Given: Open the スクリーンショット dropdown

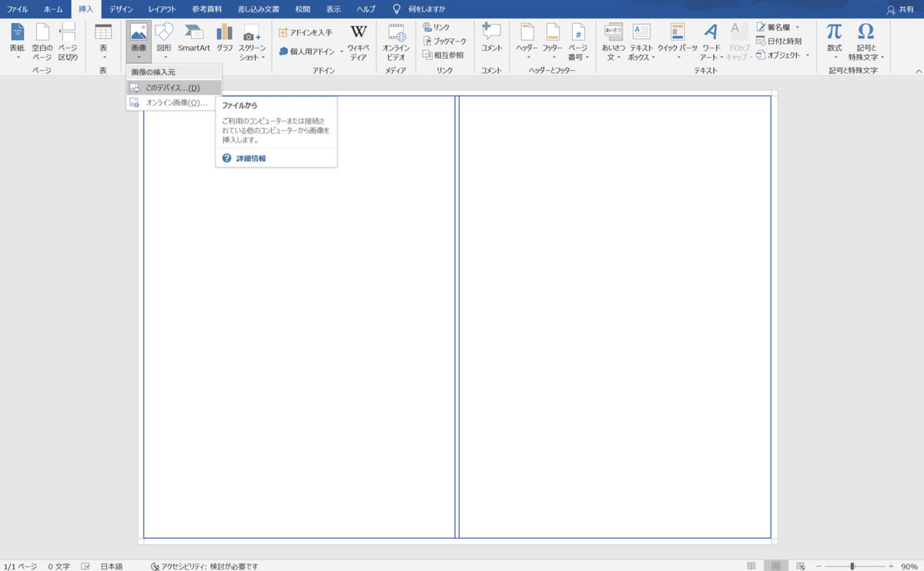Looking at the screenshot, I should (252, 42).
